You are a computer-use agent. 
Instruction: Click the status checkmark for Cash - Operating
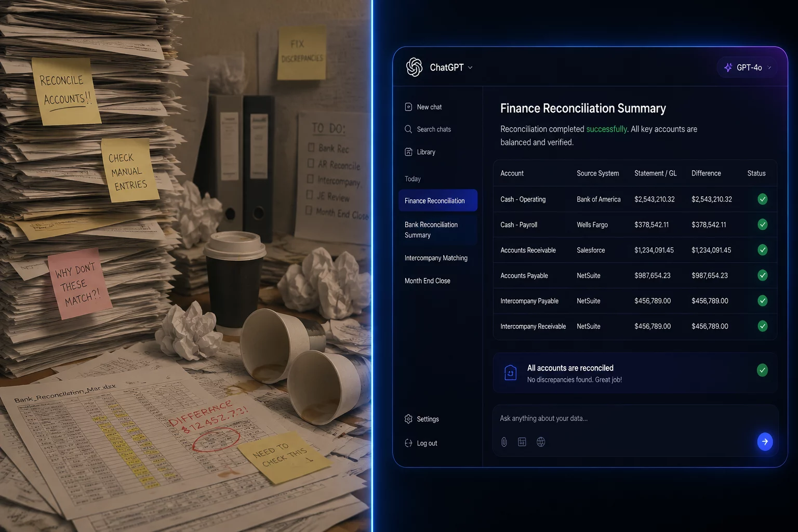click(x=763, y=199)
